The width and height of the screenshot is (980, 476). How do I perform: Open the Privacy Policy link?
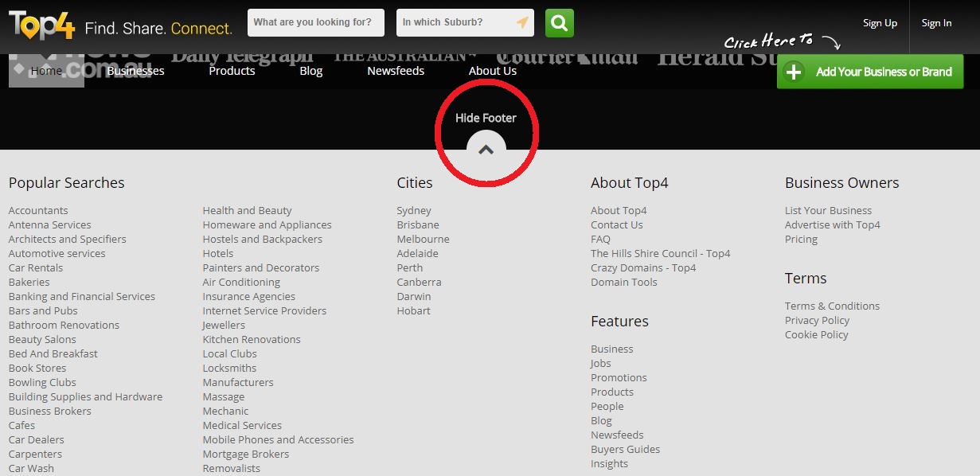click(817, 320)
